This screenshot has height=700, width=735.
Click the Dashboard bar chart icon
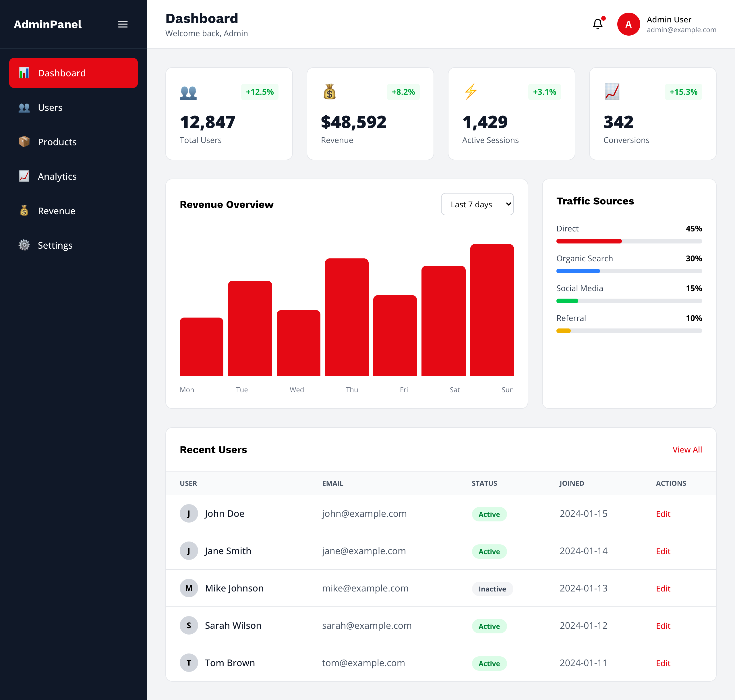24,73
